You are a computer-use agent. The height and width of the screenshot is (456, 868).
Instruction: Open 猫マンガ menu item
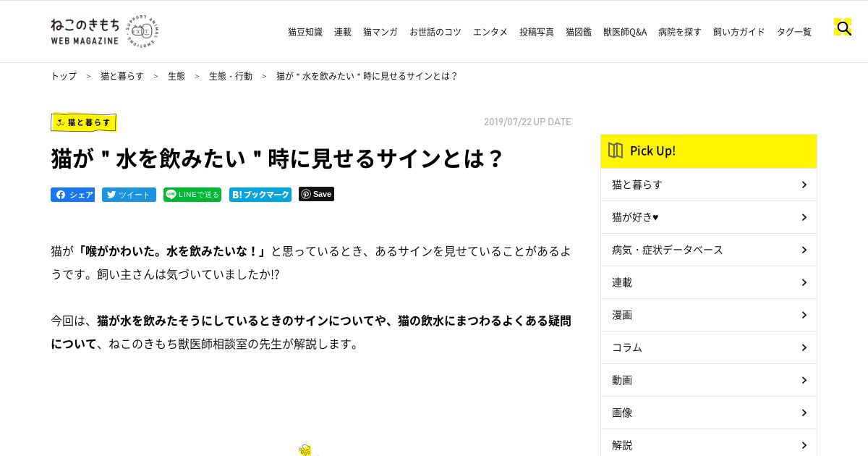click(x=380, y=32)
